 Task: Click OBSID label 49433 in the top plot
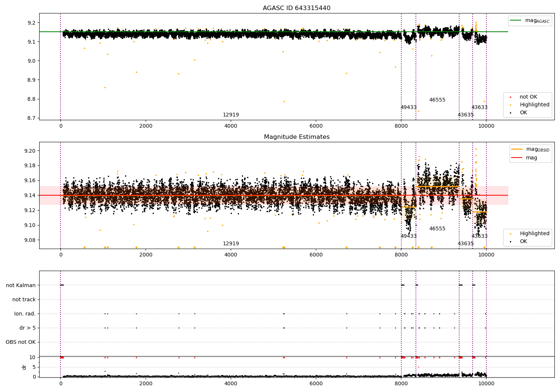(408, 108)
